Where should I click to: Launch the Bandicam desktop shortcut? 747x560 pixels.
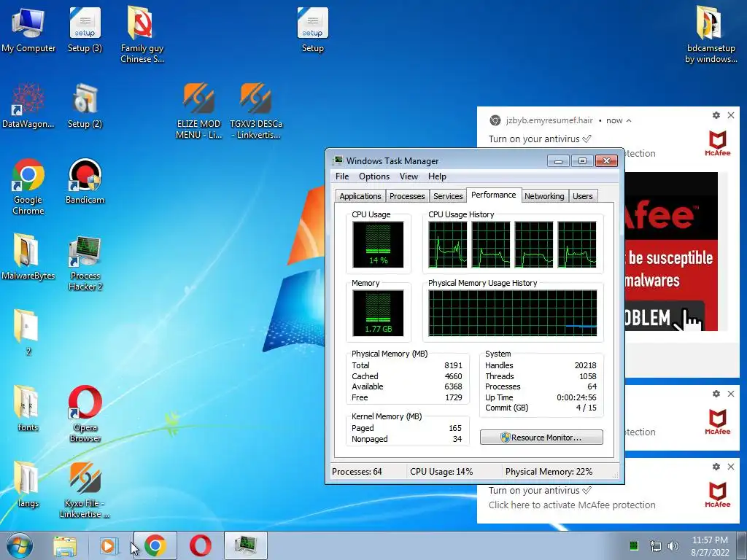(85, 182)
